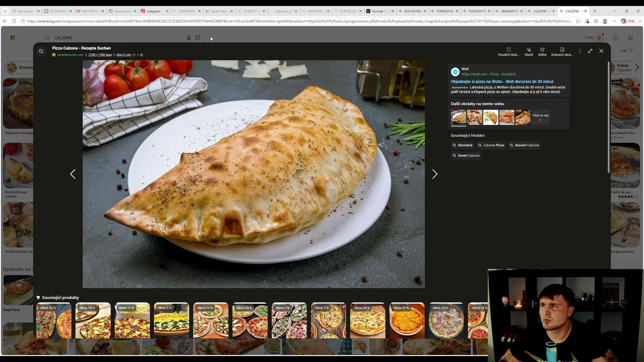Save the image with Uložit
This screenshot has height=362, width=644.
coord(528,52)
